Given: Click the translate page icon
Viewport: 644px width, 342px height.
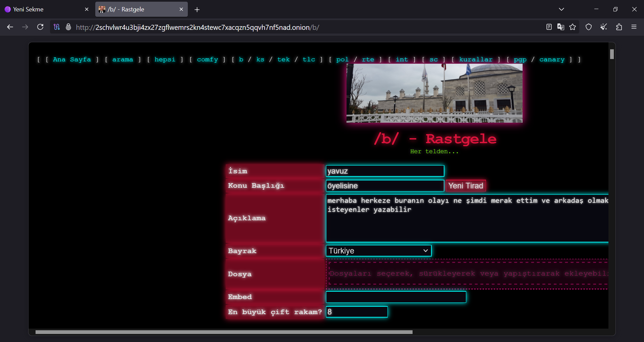Looking at the screenshot, I should pos(560,27).
